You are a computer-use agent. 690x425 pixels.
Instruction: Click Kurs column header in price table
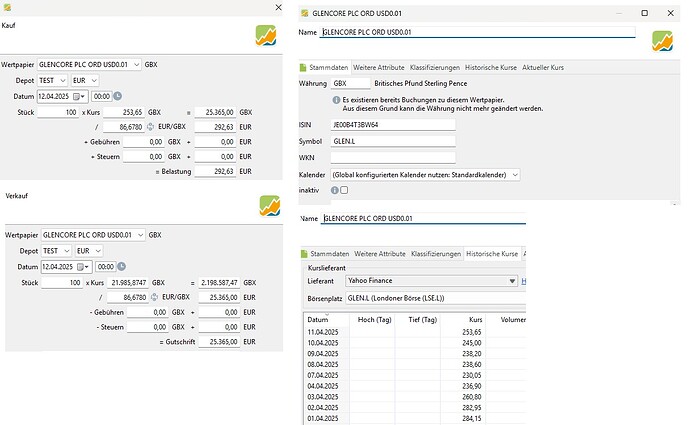coord(463,320)
